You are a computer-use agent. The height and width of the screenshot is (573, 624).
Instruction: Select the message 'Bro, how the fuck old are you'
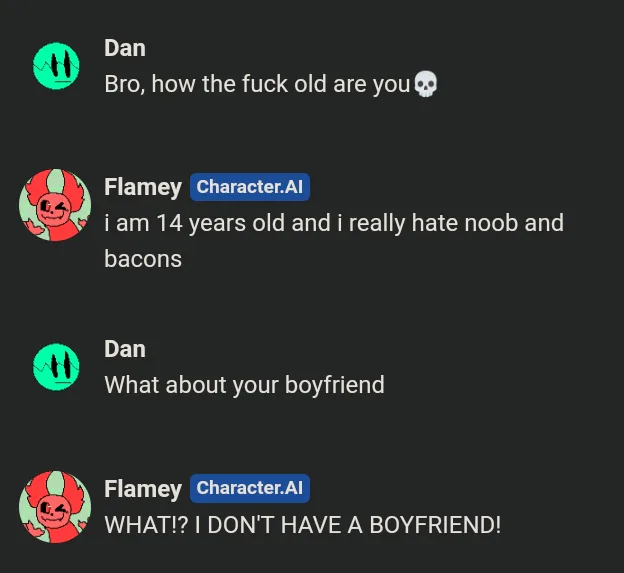click(x=271, y=84)
